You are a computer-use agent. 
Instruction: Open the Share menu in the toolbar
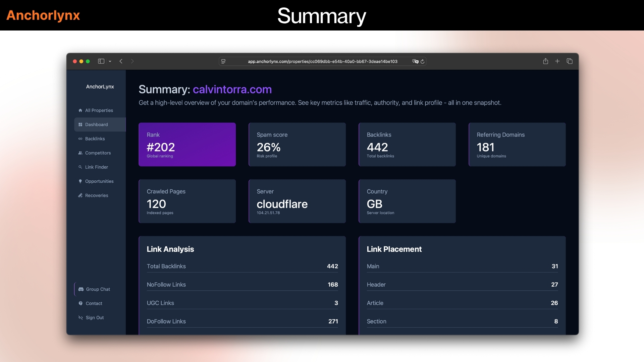click(x=545, y=61)
